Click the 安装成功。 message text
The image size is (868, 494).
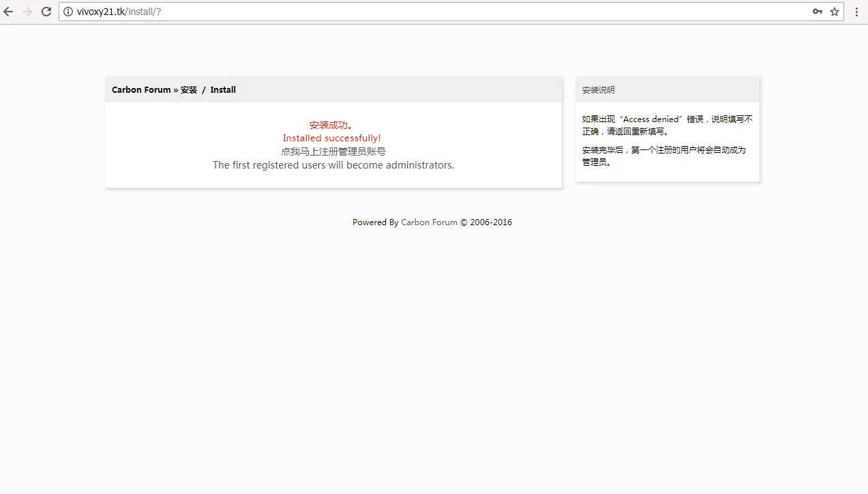coord(331,125)
